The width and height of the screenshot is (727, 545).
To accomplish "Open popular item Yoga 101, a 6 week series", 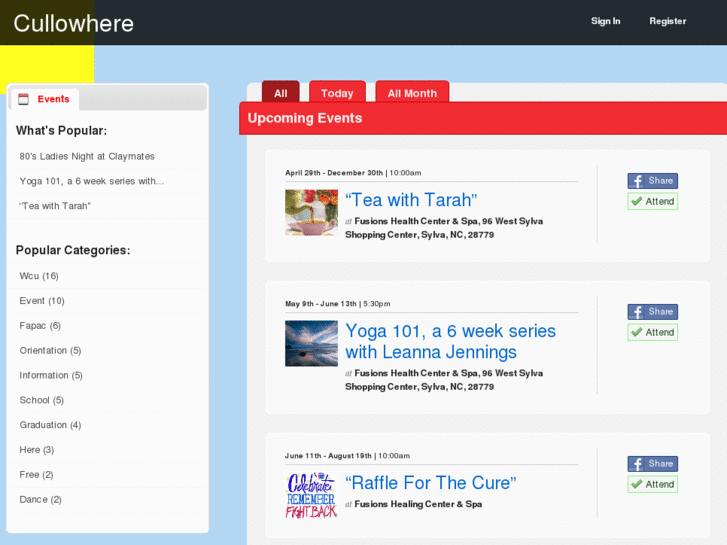I will 92,181.
